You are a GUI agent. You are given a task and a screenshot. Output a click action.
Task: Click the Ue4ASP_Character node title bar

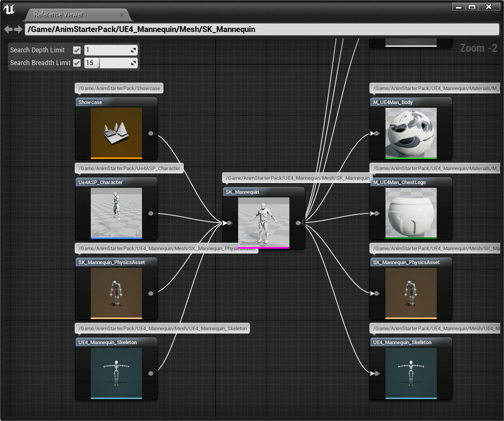116,182
